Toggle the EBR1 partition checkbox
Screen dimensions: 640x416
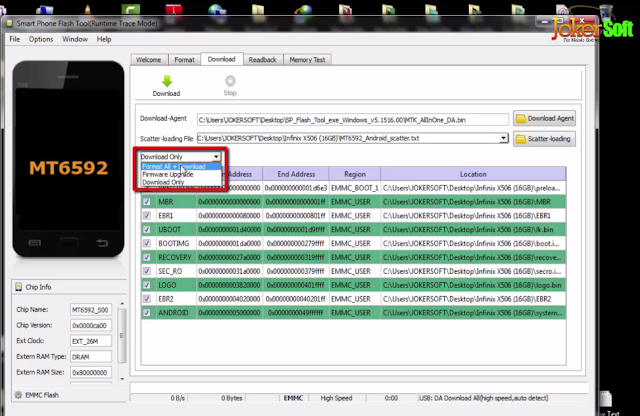pos(147,216)
